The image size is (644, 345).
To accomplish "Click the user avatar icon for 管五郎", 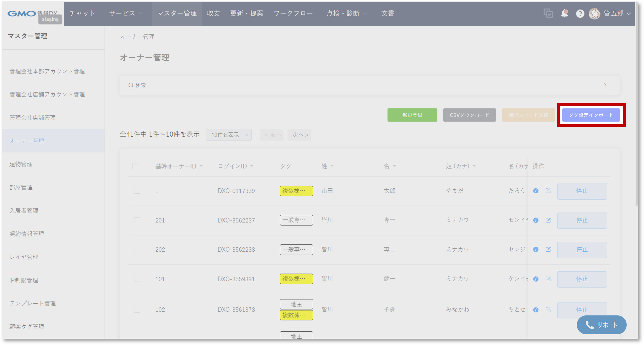I will pos(594,14).
